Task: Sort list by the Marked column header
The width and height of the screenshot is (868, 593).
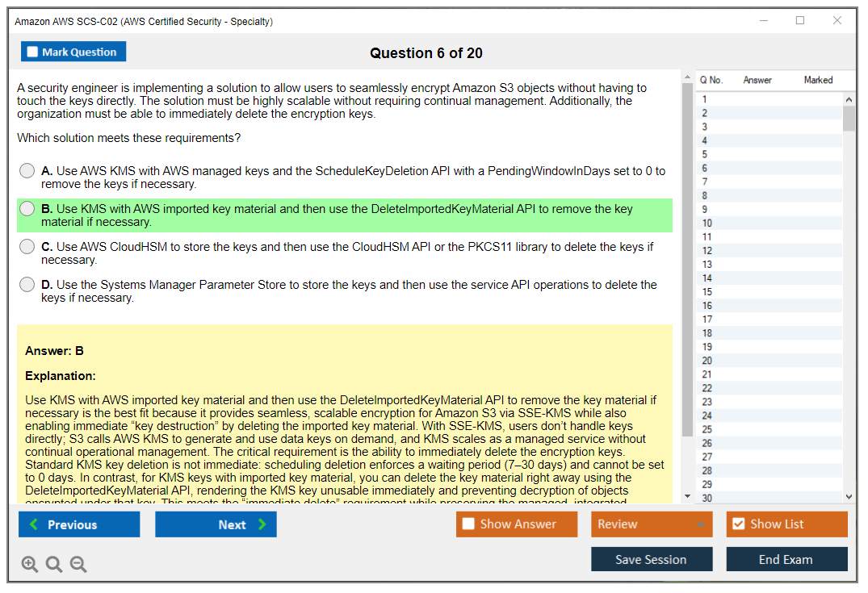Action: click(x=818, y=80)
